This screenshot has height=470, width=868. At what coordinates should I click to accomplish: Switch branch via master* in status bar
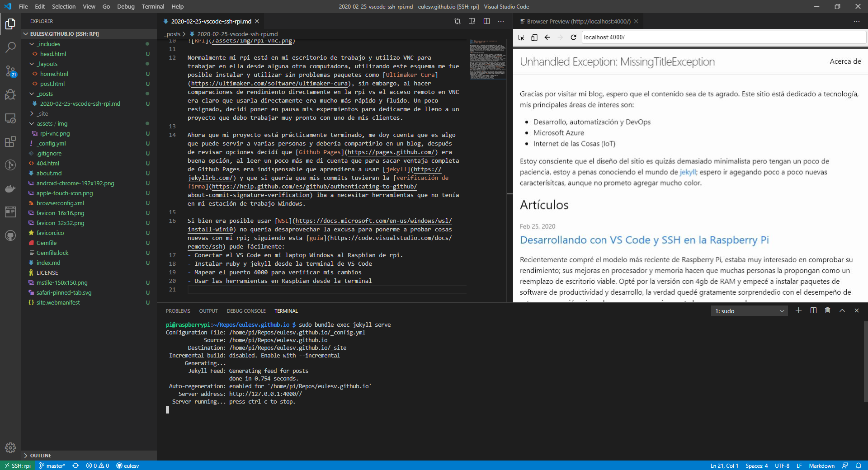pyautogui.click(x=52, y=465)
